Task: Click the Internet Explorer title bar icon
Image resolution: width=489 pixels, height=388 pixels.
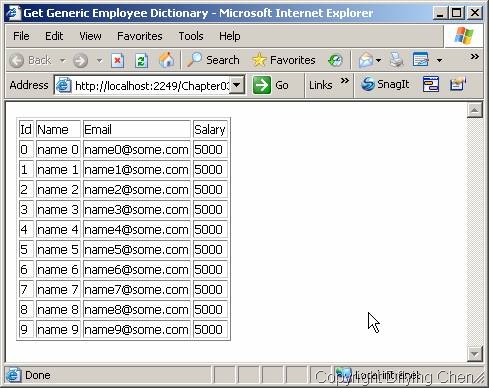Action: tap(14, 13)
